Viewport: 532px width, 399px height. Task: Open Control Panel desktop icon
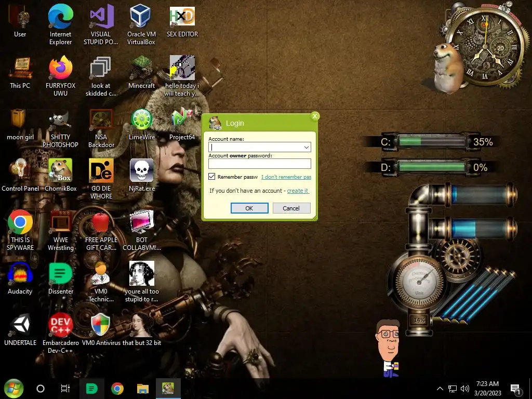pyautogui.click(x=20, y=176)
